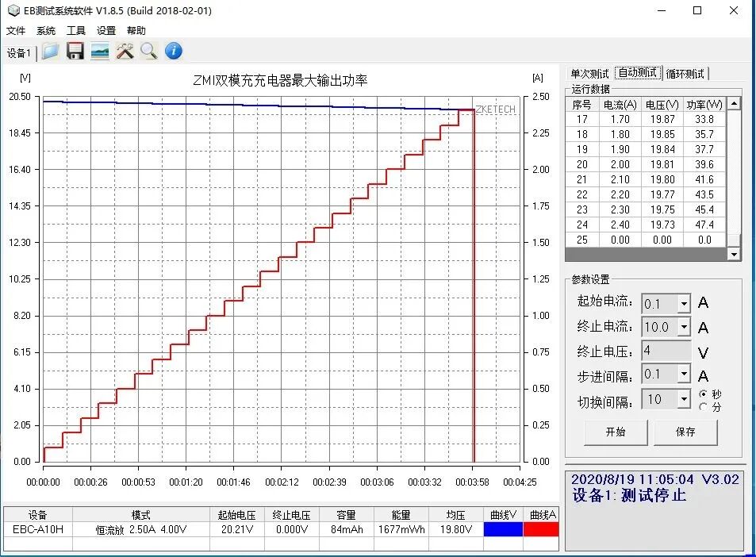
Task: Click the 41.6 power cell in row 21
Action: [x=704, y=179]
